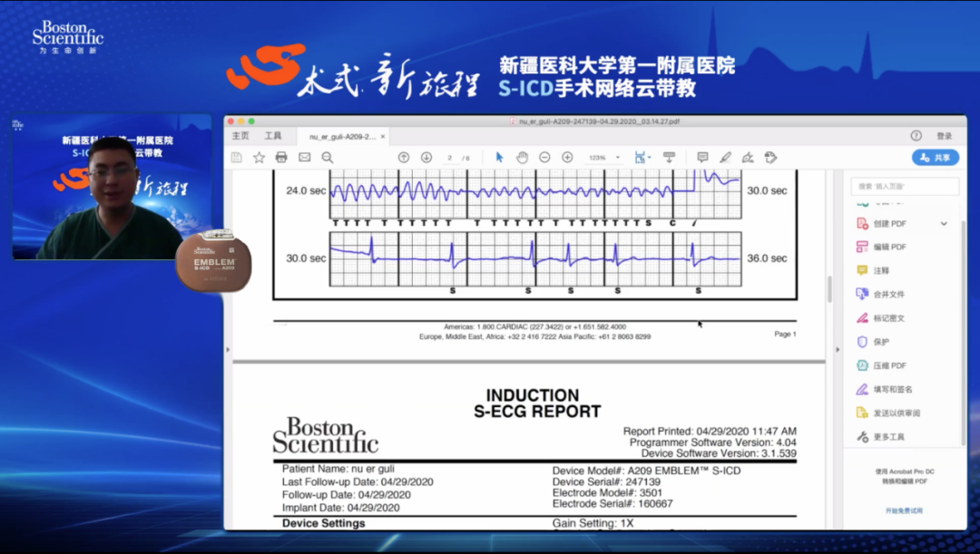Switch to the 主页 tab
Screen dimensions: 980x554
[x=240, y=136]
